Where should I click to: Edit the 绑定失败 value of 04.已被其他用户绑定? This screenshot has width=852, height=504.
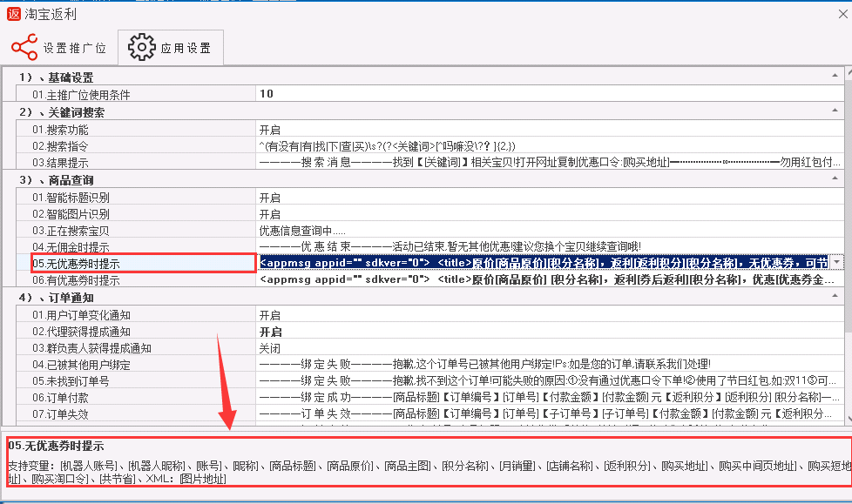pos(550,365)
